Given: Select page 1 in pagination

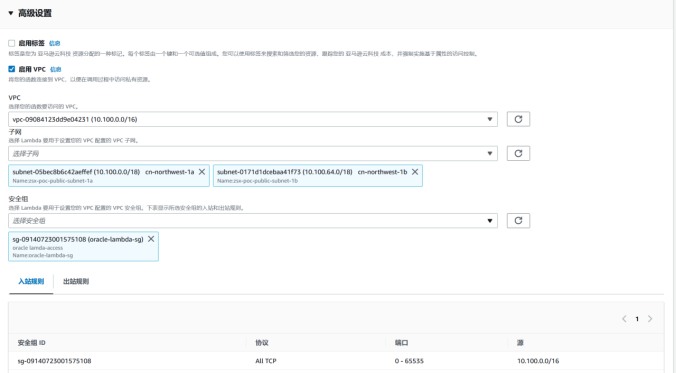Looking at the screenshot, I should pyautogui.click(x=637, y=319).
